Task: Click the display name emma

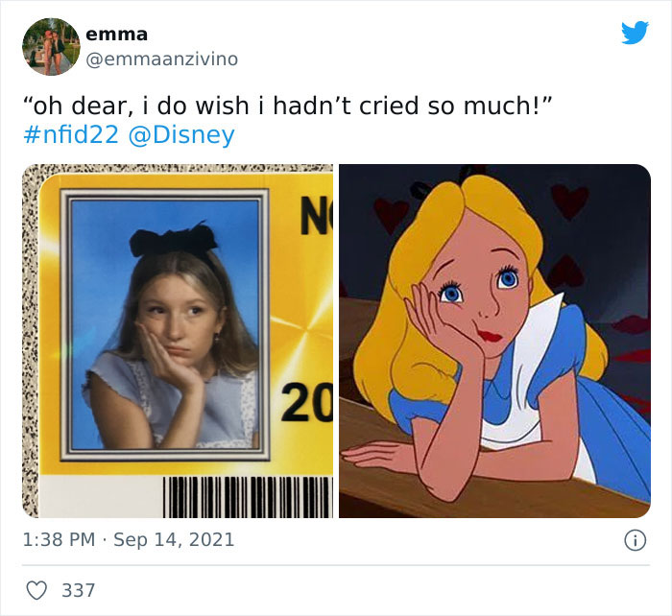Action: click(116, 34)
